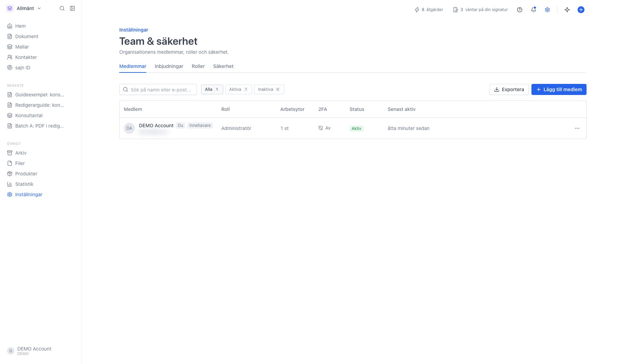This screenshot has height=364, width=624.
Task: Click the DA member avatar
Action: (x=129, y=128)
